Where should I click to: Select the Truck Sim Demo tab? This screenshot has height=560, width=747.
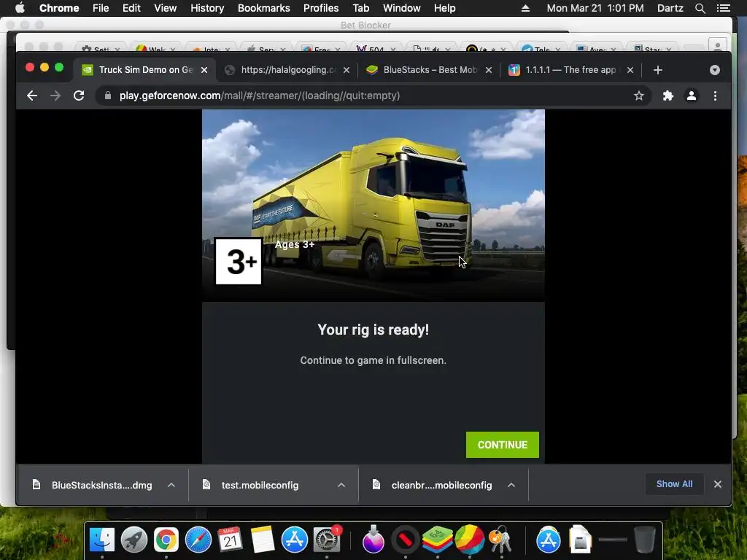pyautogui.click(x=145, y=70)
